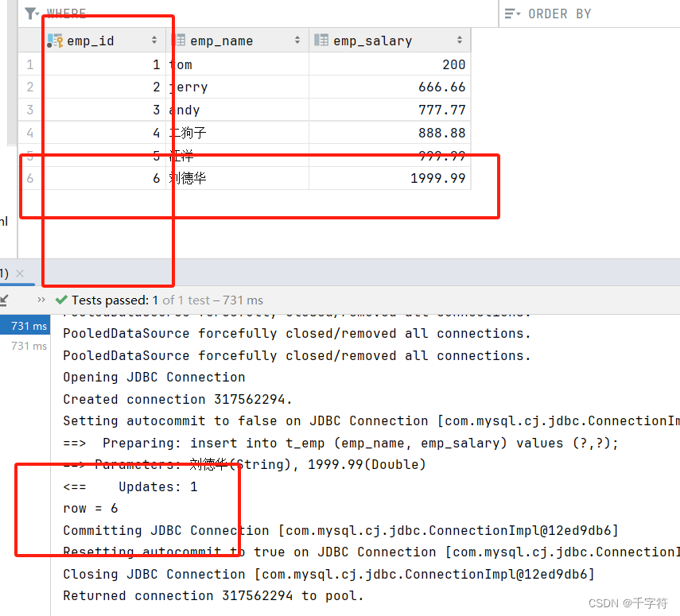Screen dimensions: 680x616
Task: Select emp_id column header
Action: pyautogui.click(x=104, y=41)
